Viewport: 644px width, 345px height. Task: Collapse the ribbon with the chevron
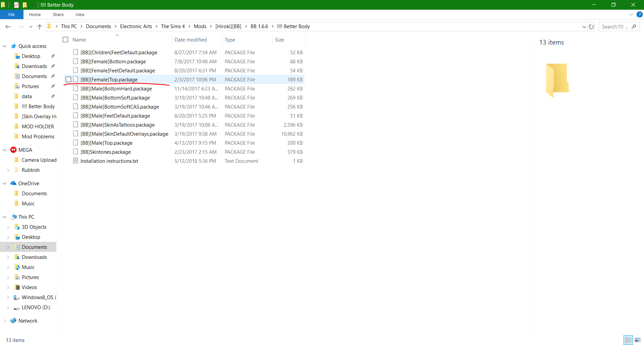coord(631,14)
